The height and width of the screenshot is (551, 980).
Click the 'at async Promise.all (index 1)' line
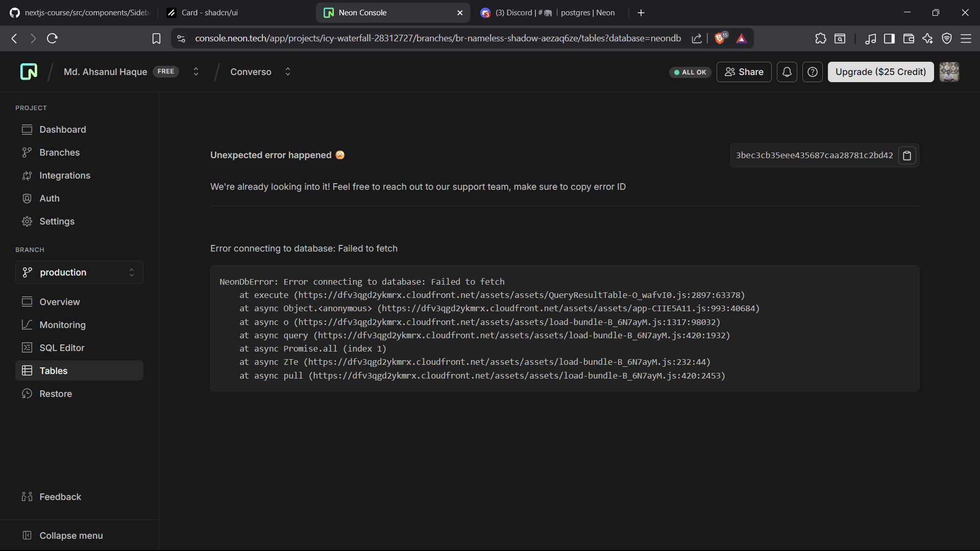coord(313,348)
